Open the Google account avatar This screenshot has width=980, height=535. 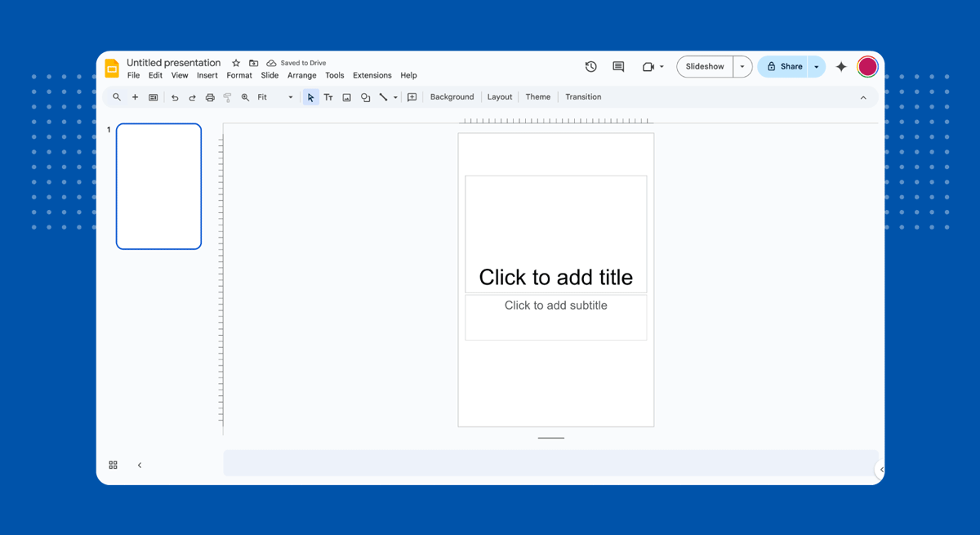(x=867, y=67)
